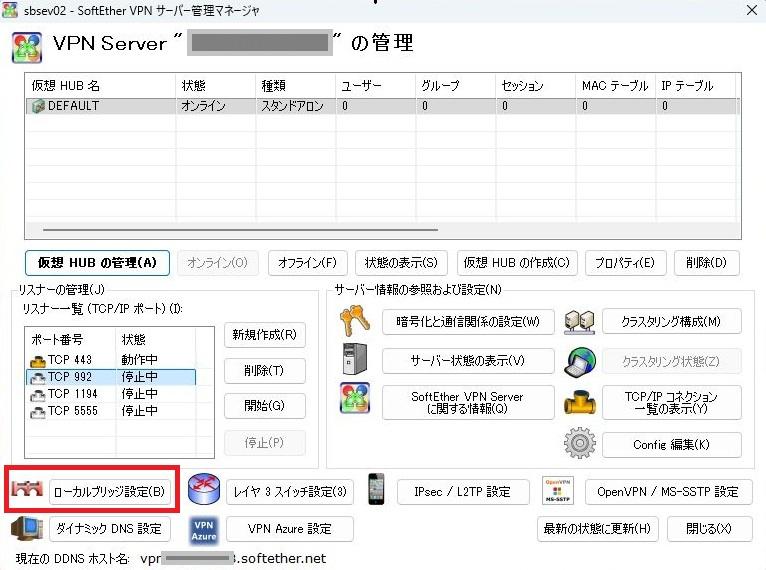This screenshot has width=766, height=570.
Task: Select the 仮想 HUB 名 column header
Action: [x=100, y=86]
